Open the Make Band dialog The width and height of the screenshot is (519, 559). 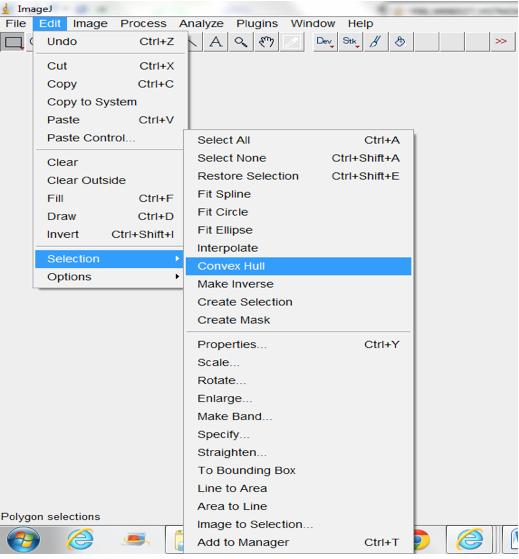click(x=298, y=416)
